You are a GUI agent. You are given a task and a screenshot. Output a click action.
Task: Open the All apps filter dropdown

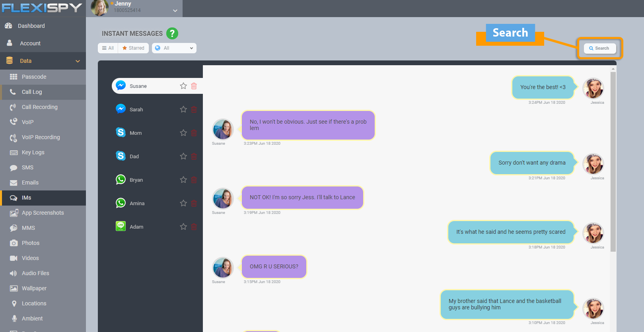point(174,48)
